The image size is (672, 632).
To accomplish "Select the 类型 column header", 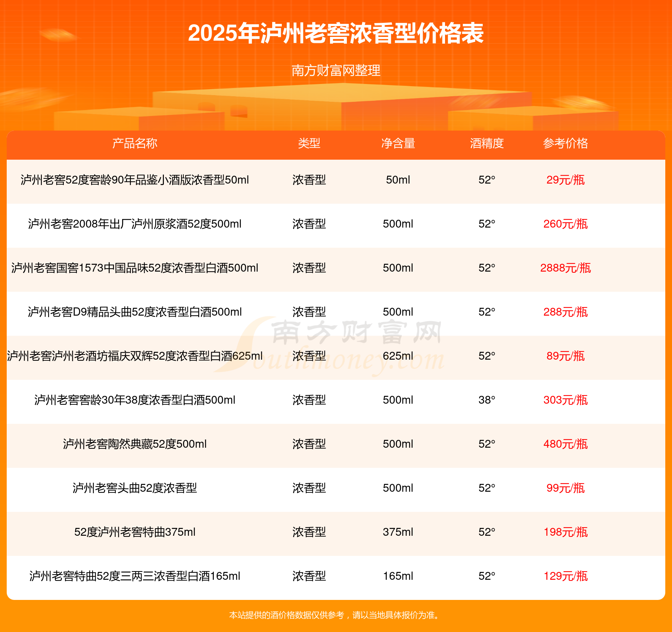I will pos(309,143).
